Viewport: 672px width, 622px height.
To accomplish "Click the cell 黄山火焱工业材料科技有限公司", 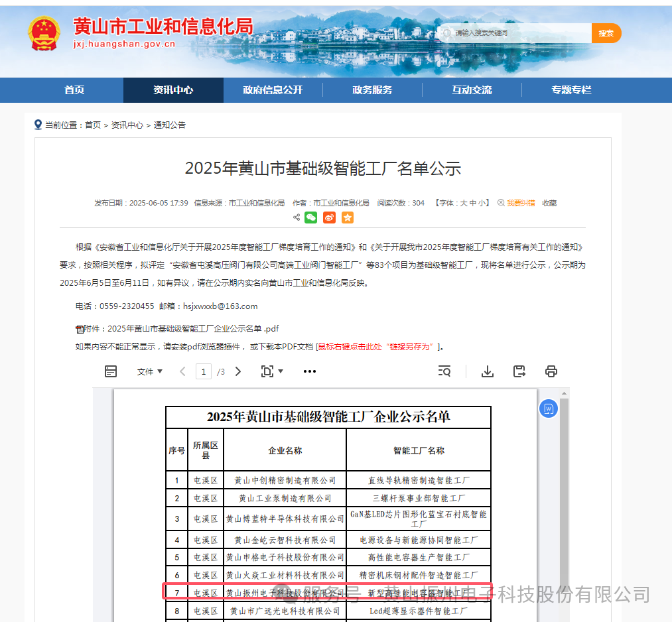I will pyautogui.click(x=285, y=576).
